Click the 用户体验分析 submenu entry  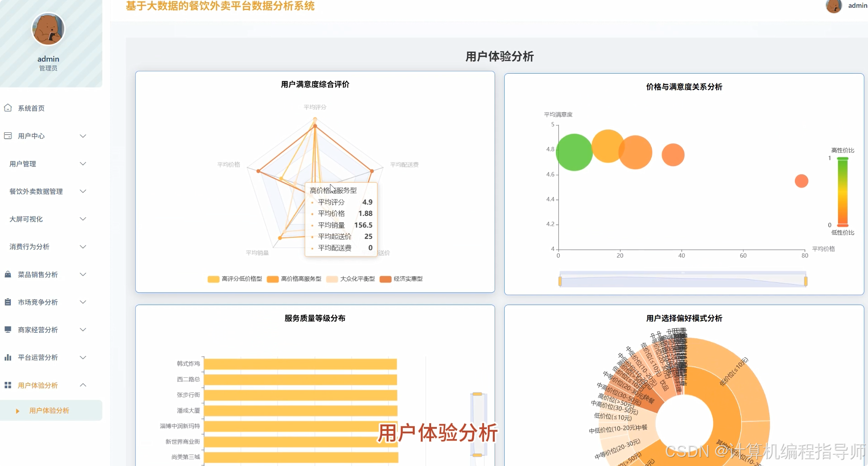[x=49, y=410]
